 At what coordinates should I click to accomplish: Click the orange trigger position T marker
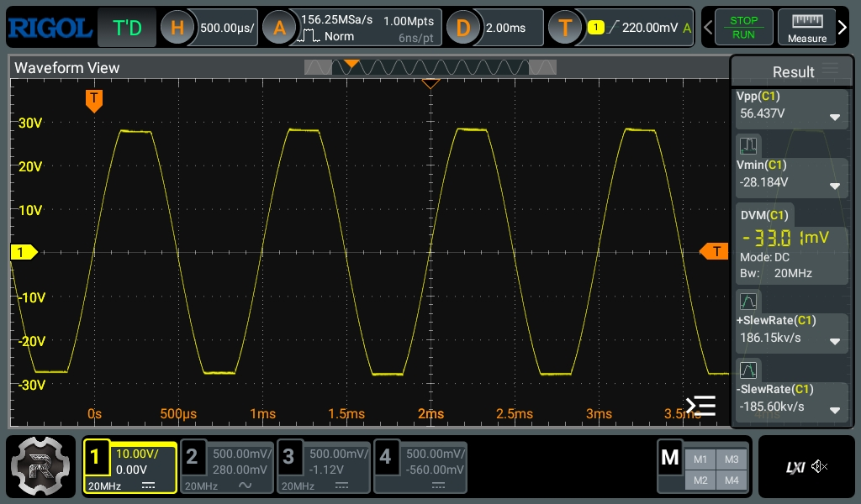(94, 102)
